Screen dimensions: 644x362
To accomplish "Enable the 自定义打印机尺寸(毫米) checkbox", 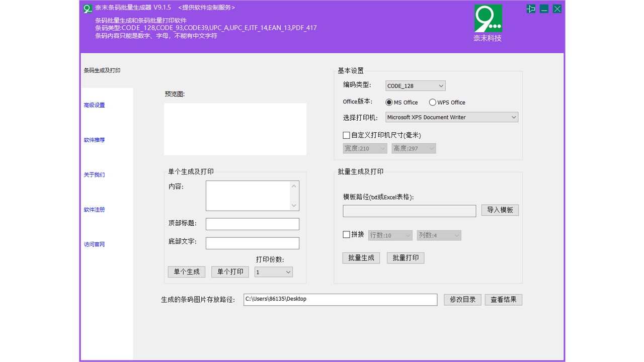I will (x=346, y=135).
